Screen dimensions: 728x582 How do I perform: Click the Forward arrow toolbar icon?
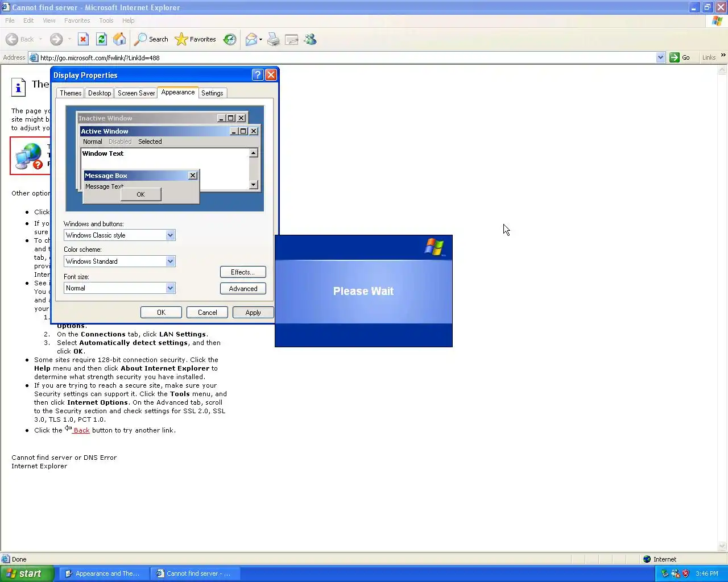point(56,39)
